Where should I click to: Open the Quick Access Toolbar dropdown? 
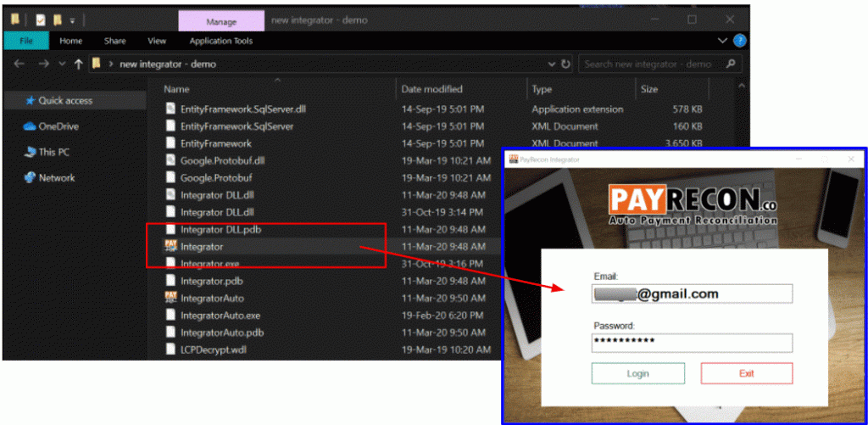tap(72, 21)
